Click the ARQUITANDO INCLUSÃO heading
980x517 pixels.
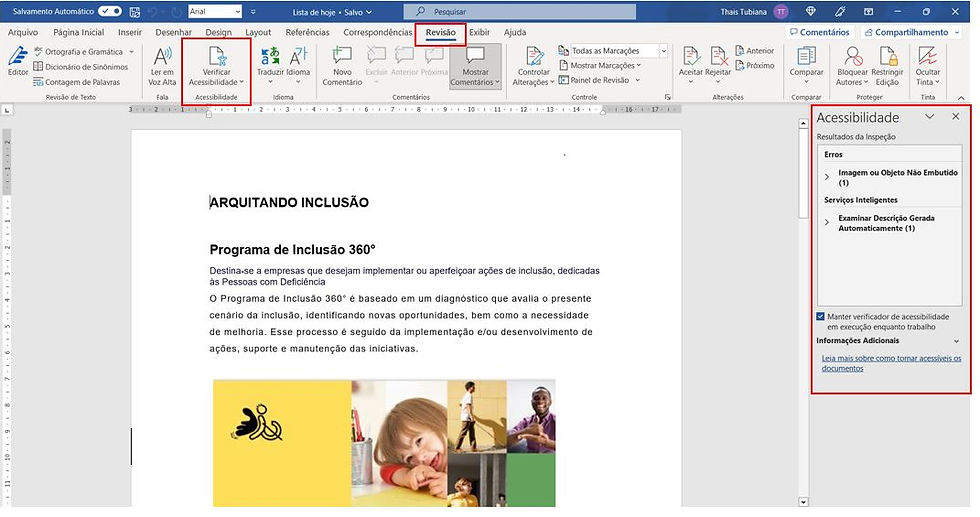click(289, 203)
